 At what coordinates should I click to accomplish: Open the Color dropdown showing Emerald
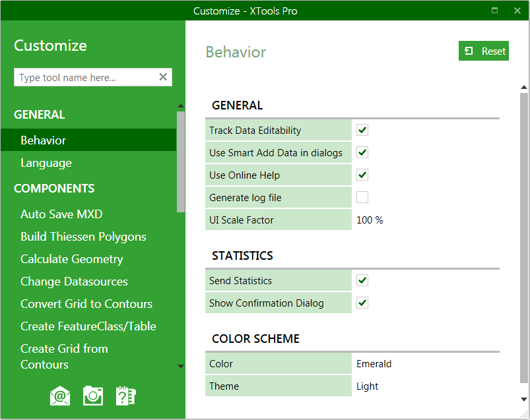click(x=374, y=363)
